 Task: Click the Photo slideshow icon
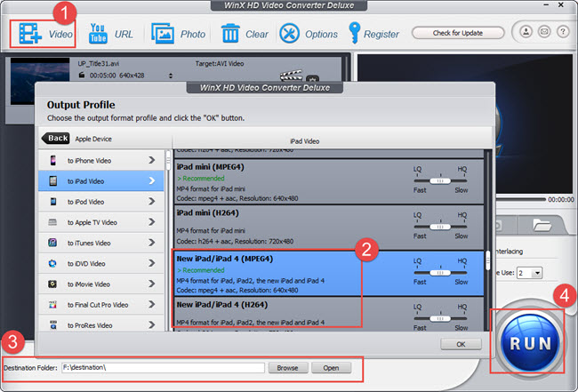pyautogui.click(x=163, y=34)
